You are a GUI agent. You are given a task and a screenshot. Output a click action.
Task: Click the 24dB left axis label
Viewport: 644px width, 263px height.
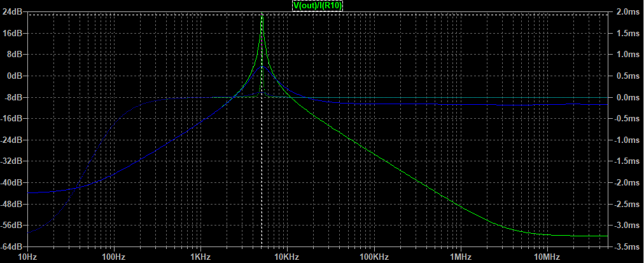coord(13,12)
